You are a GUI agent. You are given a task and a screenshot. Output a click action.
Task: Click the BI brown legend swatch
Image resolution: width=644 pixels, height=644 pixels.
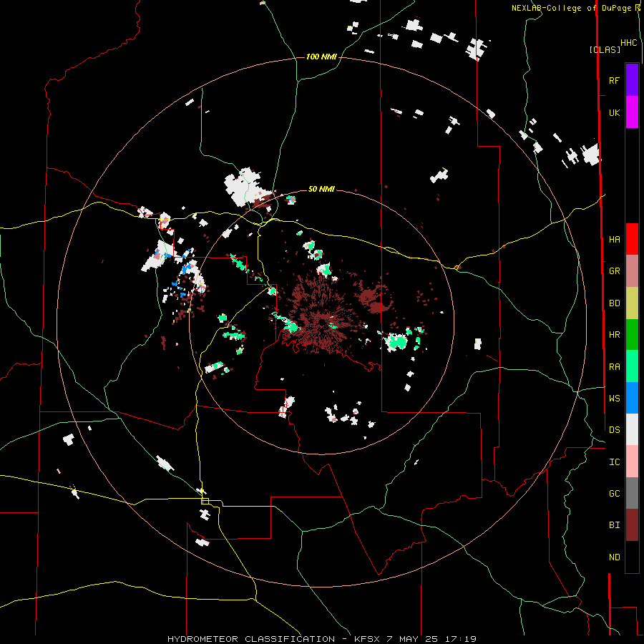tap(632, 525)
